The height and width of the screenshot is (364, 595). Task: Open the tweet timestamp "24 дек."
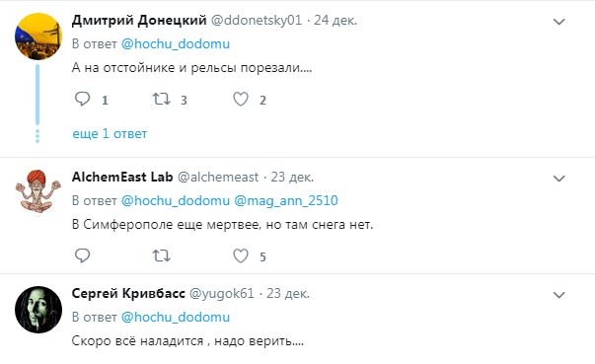pos(335,20)
